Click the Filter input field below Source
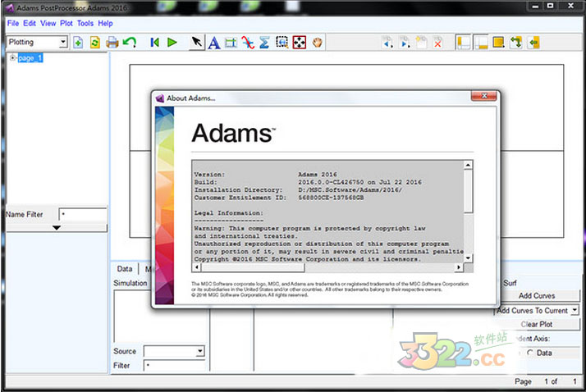586x392 pixels. click(175, 365)
